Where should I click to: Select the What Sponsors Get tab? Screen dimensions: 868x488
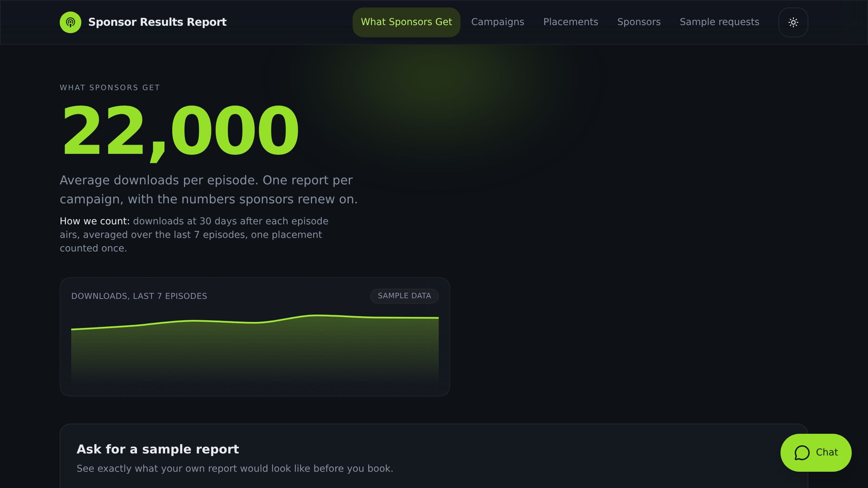(x=406, y=22)
